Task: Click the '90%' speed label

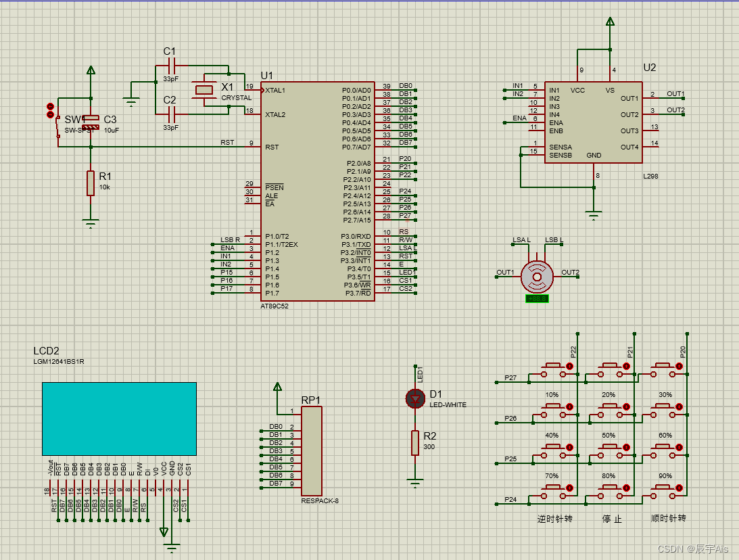Action: (x=665, y=475)
